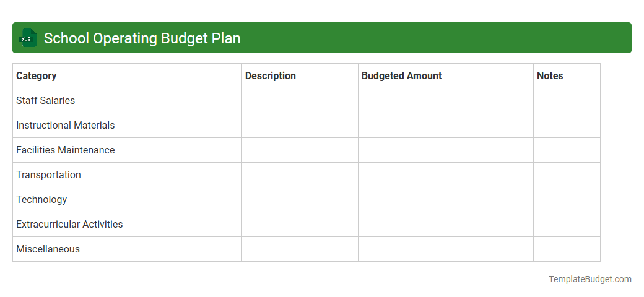This screenshot has width=644, height=297.
Task: Click the Budgeted Amount cell for Staff Salaries
Action: point(446,100)
